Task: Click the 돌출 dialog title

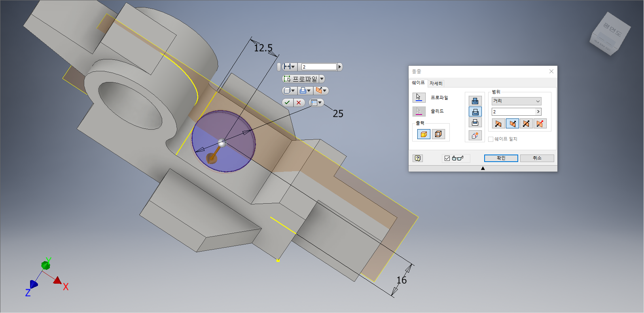Action: click(417, 71)
